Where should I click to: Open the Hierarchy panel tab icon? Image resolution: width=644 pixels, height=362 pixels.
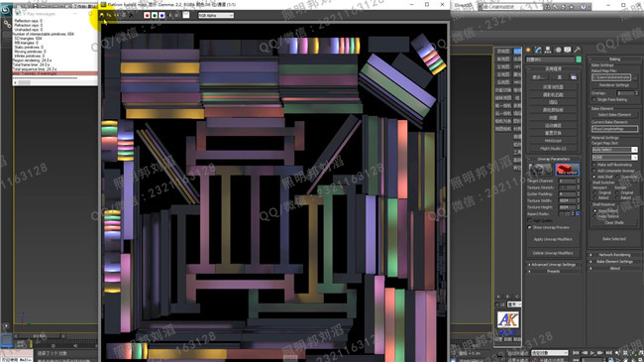(548, 50)
